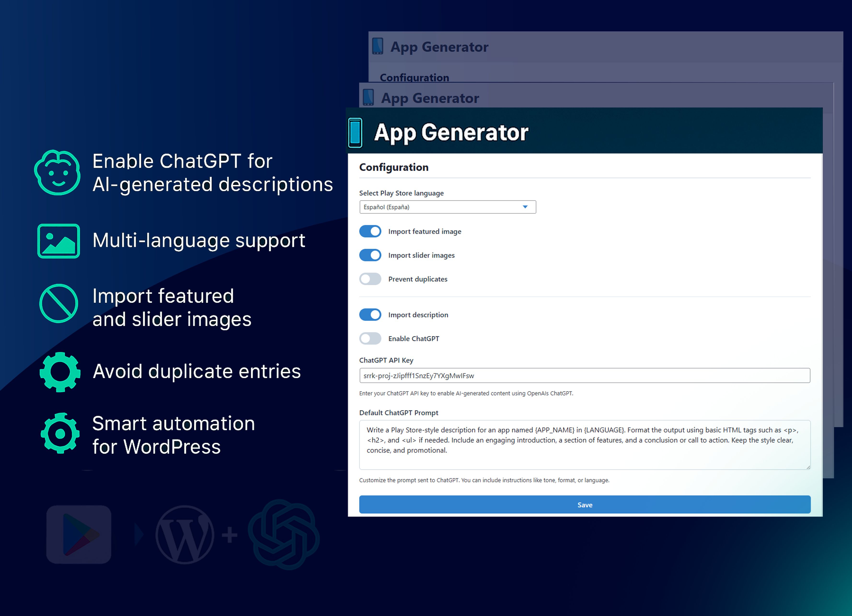Click the phone icon beside App Generator title
This screenshot has width=852, height=616.
[x=355, y=132]
